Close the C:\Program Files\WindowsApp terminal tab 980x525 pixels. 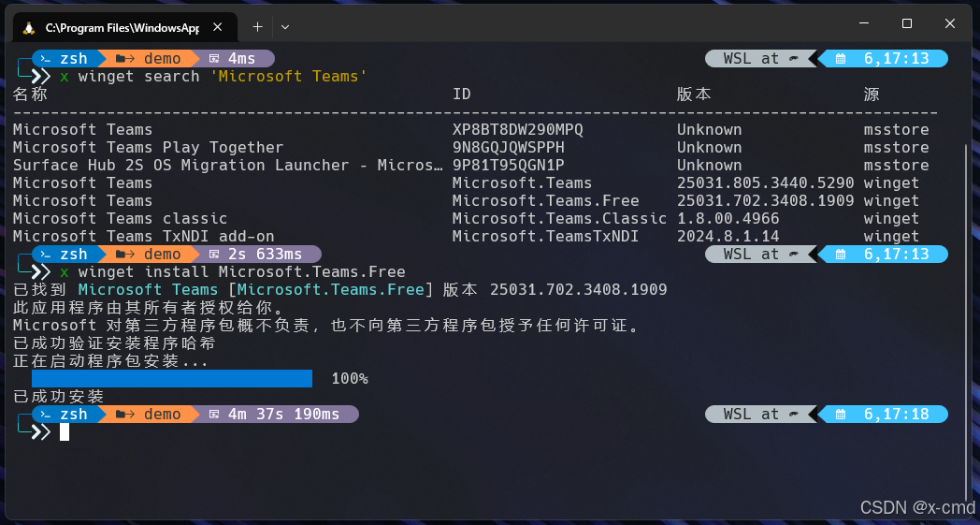click(x=218, y=27)
